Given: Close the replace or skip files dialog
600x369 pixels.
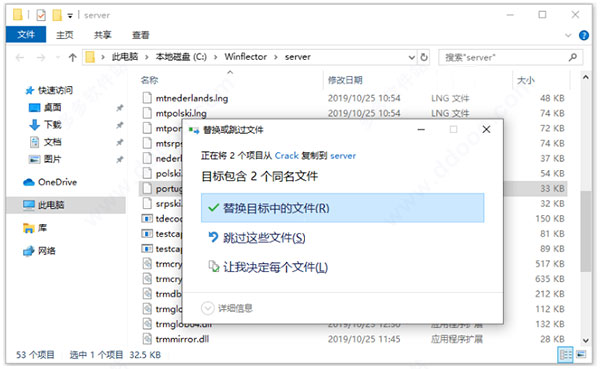Looking at the screenshot, I should [x=486, y=129].
